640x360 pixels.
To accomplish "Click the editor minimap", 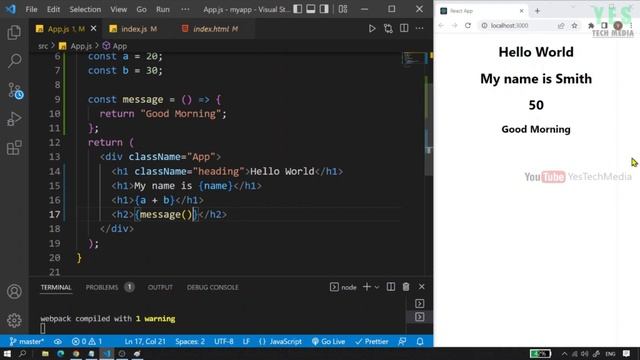I will coord(414,58).
